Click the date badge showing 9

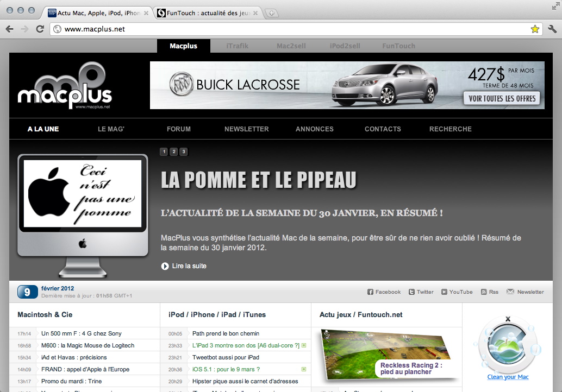pyautogui.click(x=28, y=292)
